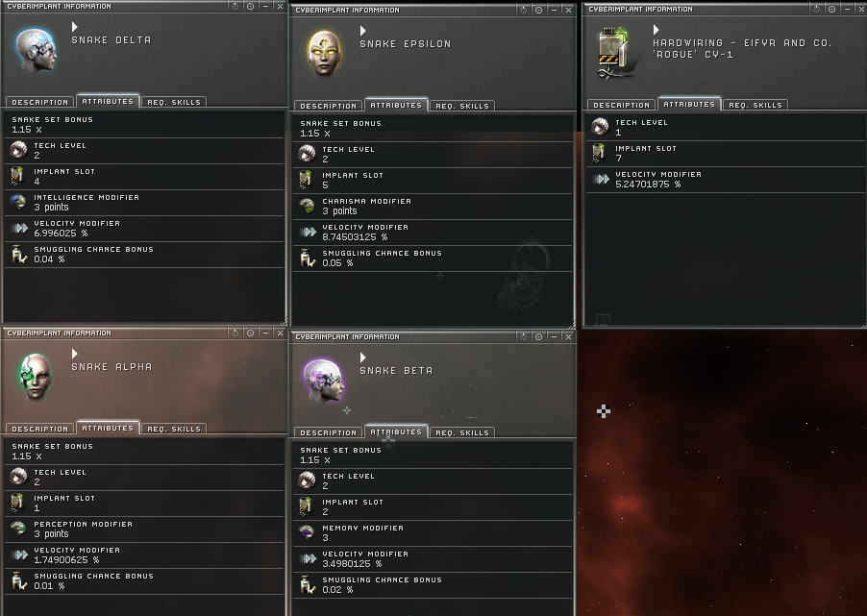Select the Charisma Modifier 3 points row
Image resolution: width=867 pixels, height=616 pixels.
click(x=433, y=207)
